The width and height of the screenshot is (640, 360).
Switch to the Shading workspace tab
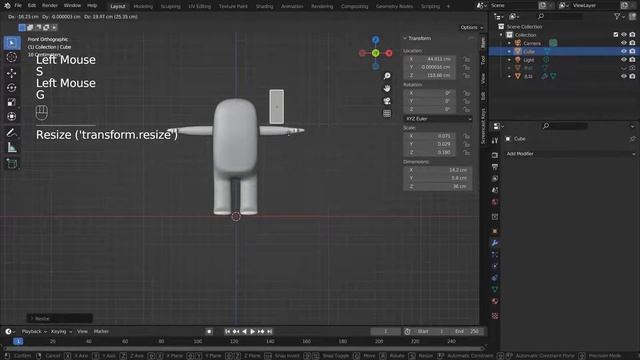(x=264, y=6)
